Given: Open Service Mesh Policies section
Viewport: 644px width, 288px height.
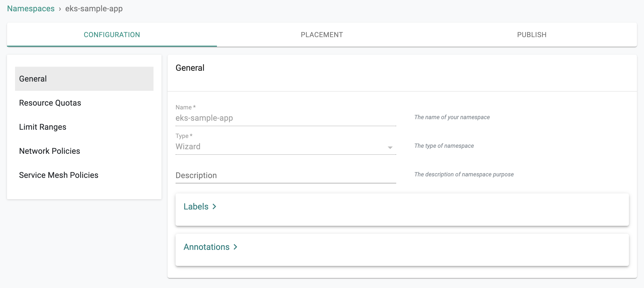Looking at the screenshot, I should point(84,175).
